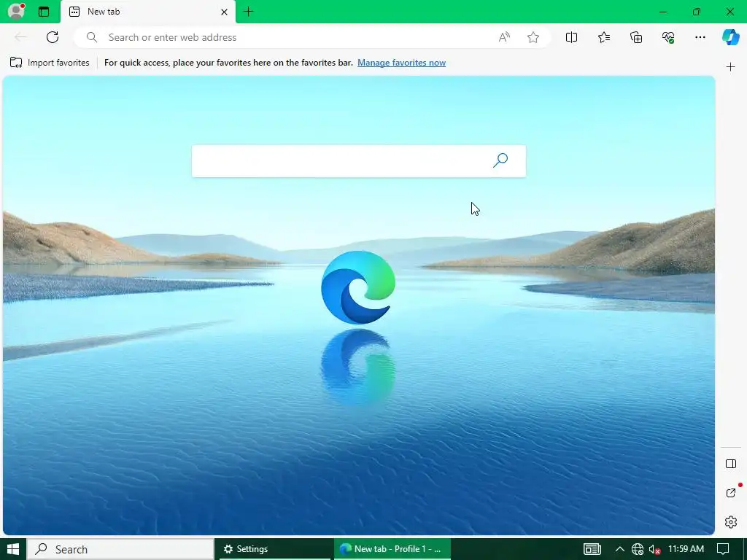Open the Favorites list
The height and width of the screenshot is (560, 747).
[603, 37]
